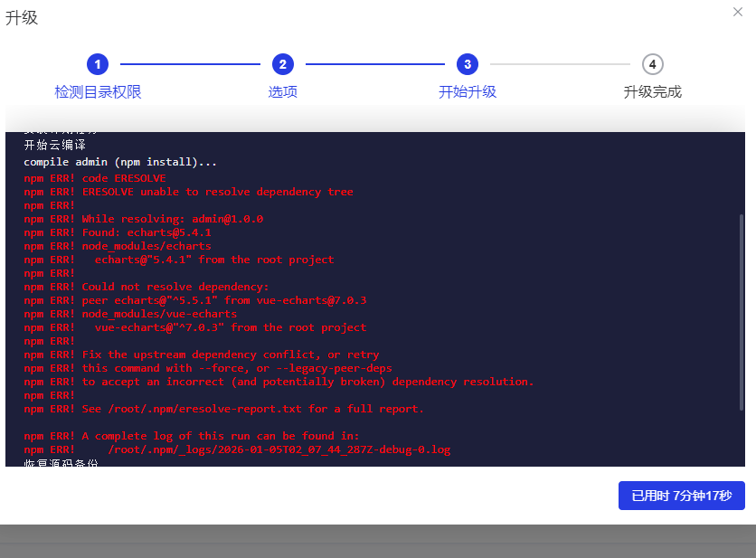Select the 升级完成 step label

[652, 91]
